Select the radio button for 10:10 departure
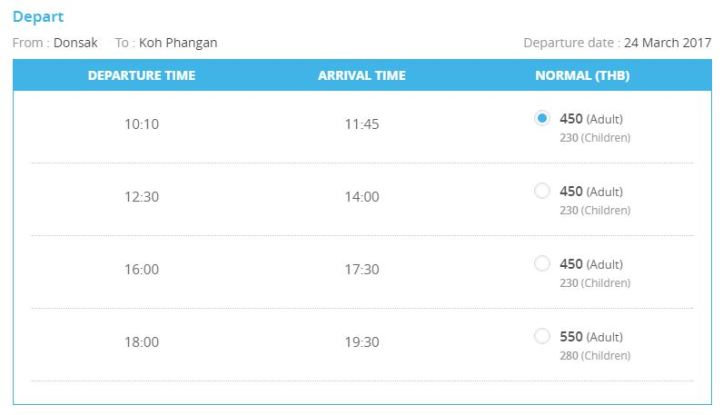The image size is (723, 415). 542,118
